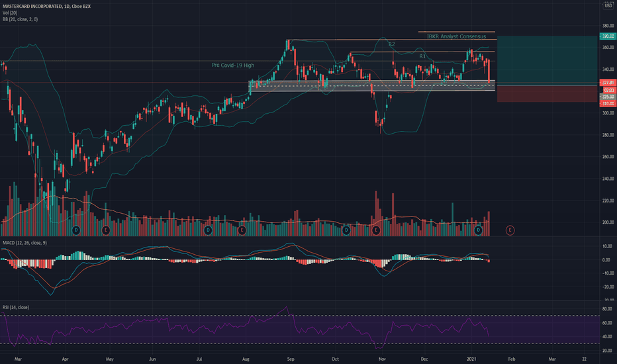Click the dividend D marker in 2021

pos(478,230)
